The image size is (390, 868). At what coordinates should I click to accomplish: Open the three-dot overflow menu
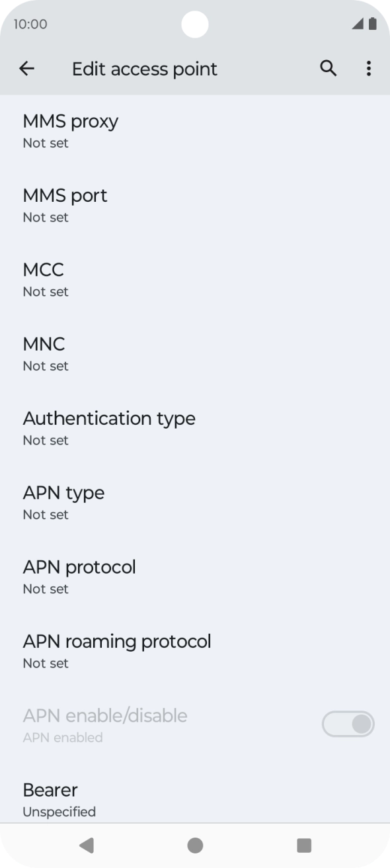coord(369,69)
